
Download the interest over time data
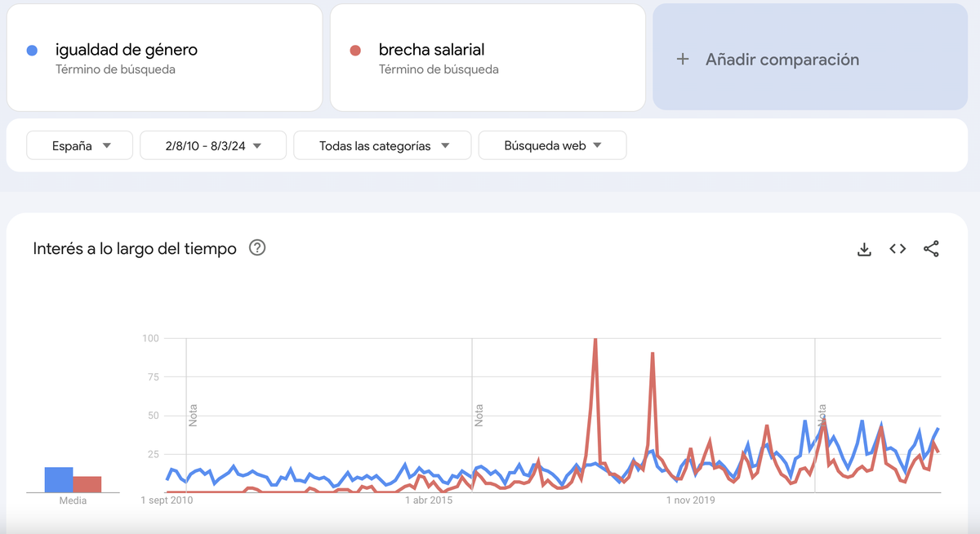click(864, 249)
